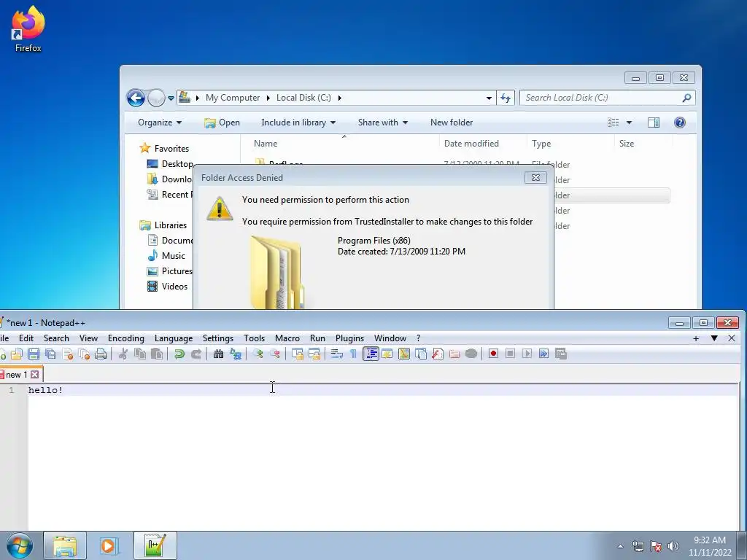Viewport: 747px width, 560px height.
Task: Cut selection with the scissors icon
Action: (x=123, y=354)
